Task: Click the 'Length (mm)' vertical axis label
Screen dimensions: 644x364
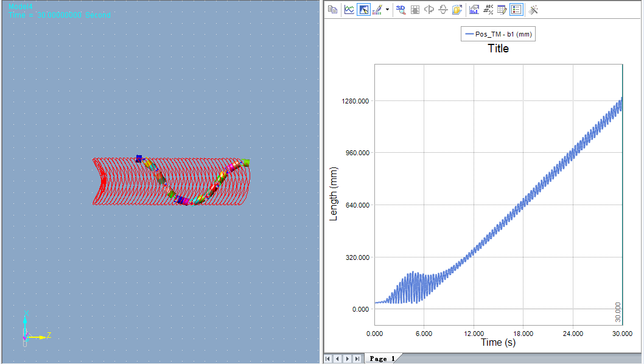Action: pos(334,194)
